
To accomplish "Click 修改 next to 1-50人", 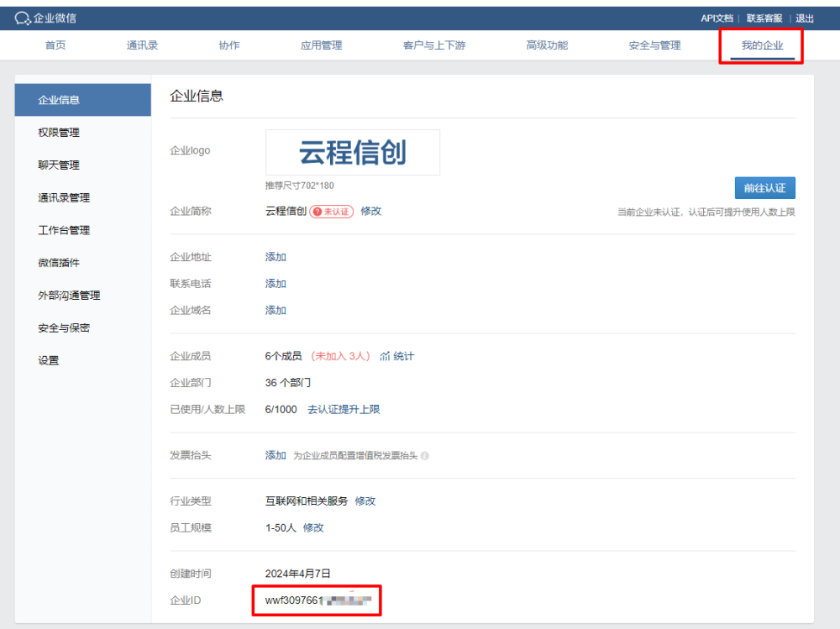I will tap(313, 528).
